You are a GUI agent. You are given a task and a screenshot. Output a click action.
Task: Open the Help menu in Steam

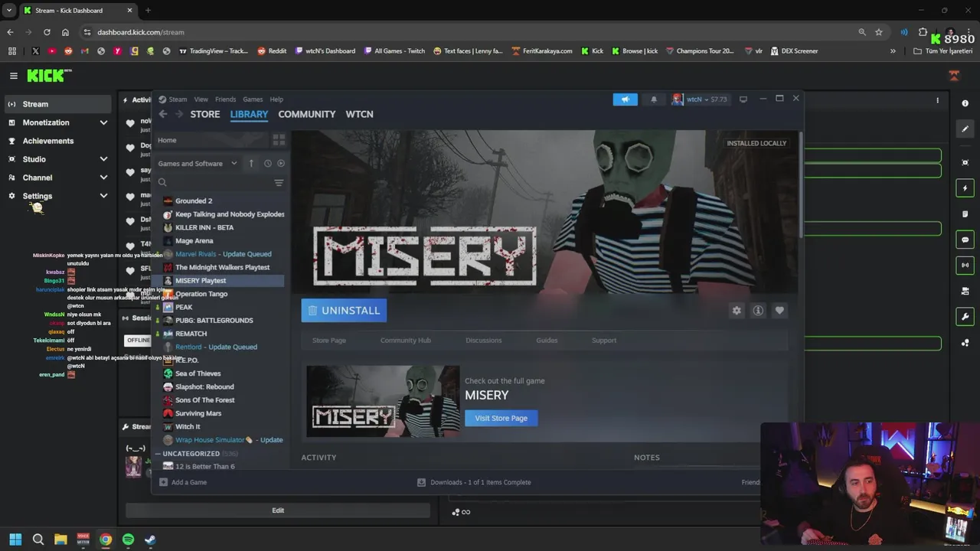(x=276, y=99)
